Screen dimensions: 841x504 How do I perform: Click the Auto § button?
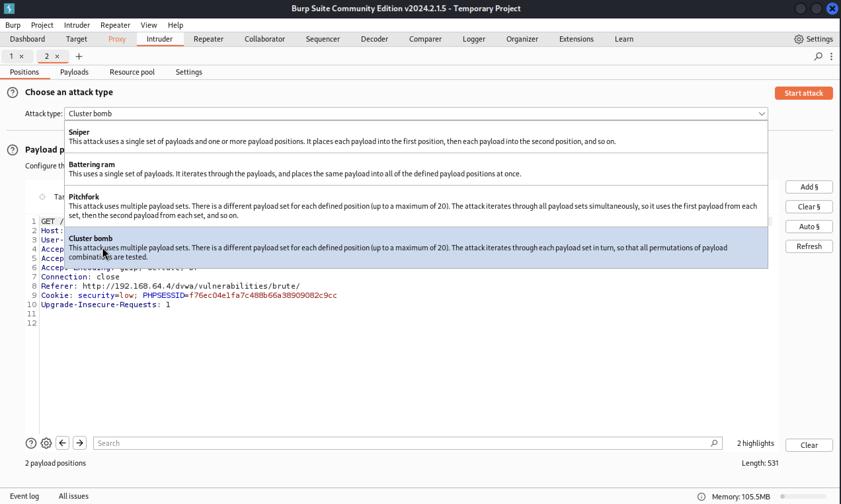pos(809,227)
